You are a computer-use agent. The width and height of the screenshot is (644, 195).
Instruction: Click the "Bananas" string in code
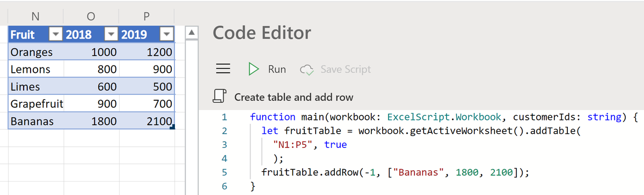point(419,172)
